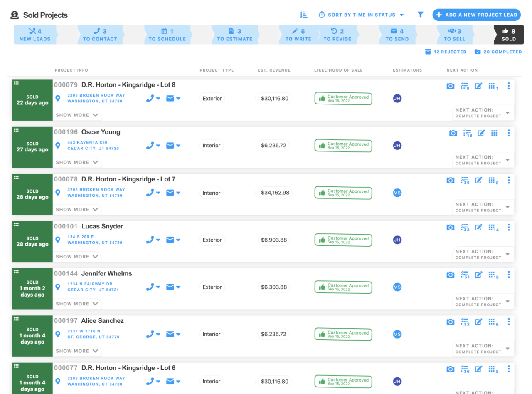Viewport: 532px width, 394px height.
Task: Open photos camera icon for Oscar Young
Action: click(x=453, y=133)
